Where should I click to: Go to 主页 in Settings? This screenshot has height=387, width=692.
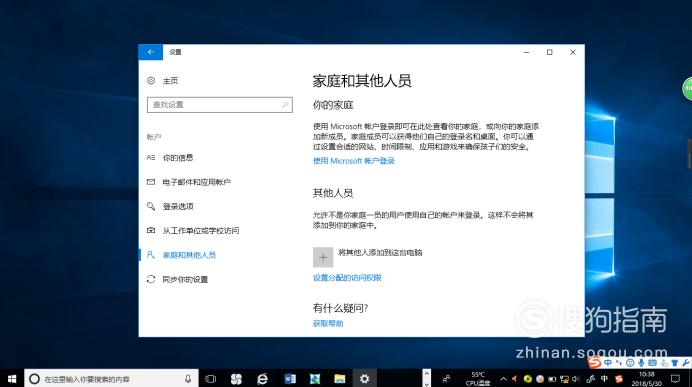click(170, 80)
